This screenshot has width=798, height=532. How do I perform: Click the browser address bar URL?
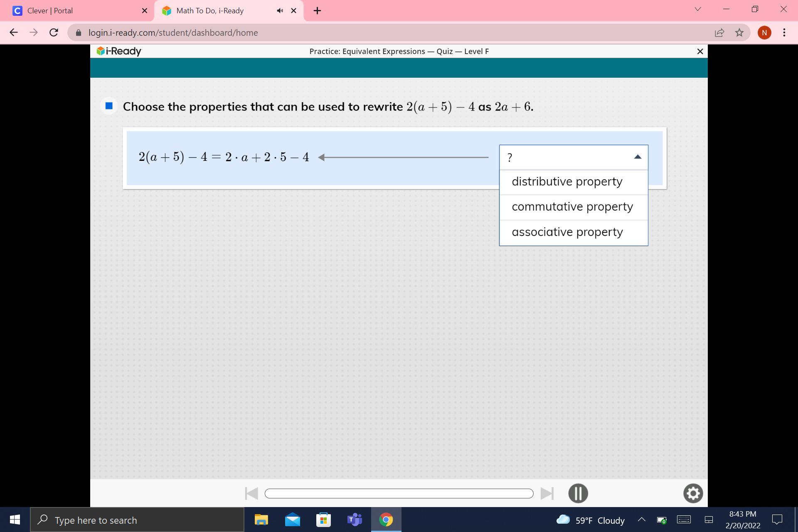point(173,32)
